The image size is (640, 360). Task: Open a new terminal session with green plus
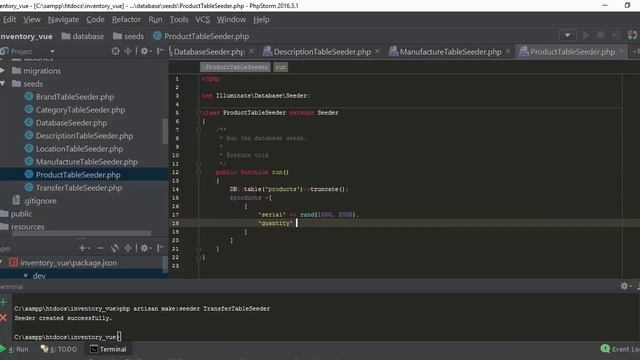[4, 302]
